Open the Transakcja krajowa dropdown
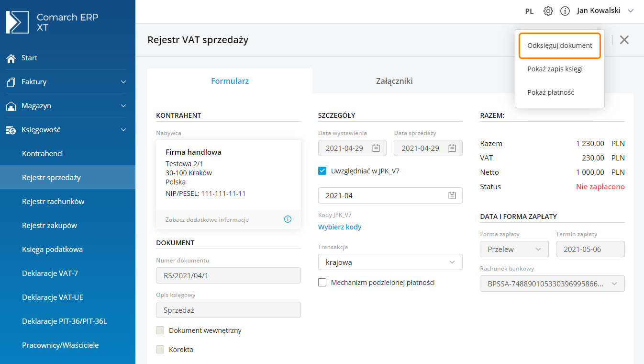This screenshot has width=644, height=364. tap(390, 262)
